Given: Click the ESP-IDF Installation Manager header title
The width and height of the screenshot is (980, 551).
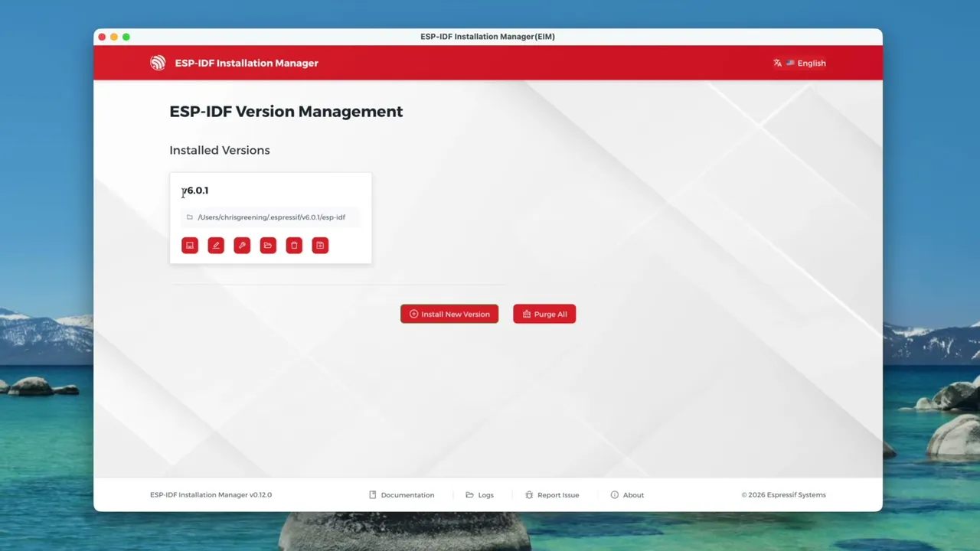Looking at the screenshot, I should (x=247, y=63).
